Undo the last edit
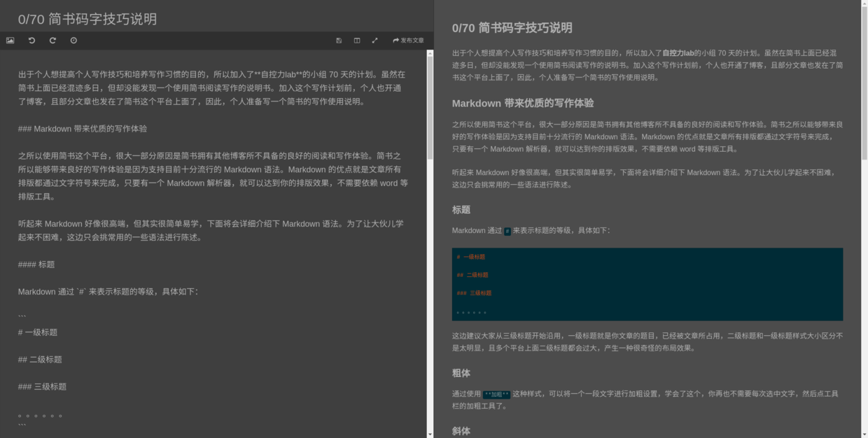 31,41
